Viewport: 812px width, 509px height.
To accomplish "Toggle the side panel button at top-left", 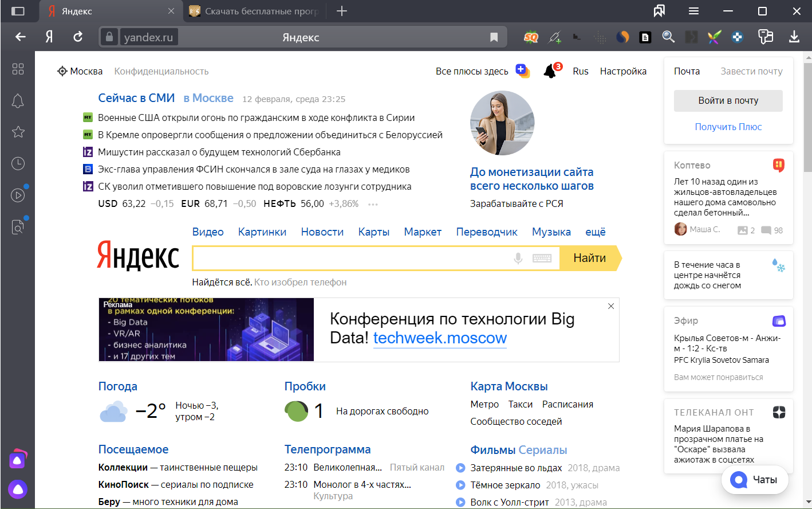I will (x=18, y=11).
